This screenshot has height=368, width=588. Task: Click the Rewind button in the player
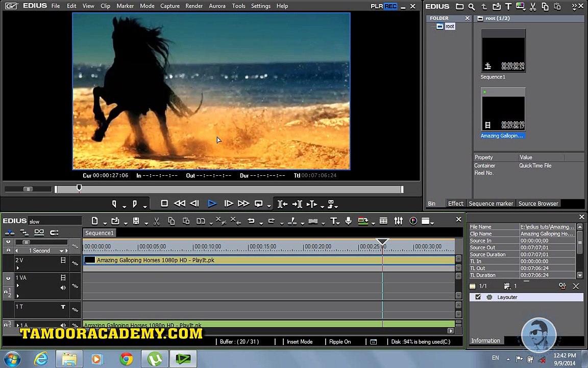[179, 203]
